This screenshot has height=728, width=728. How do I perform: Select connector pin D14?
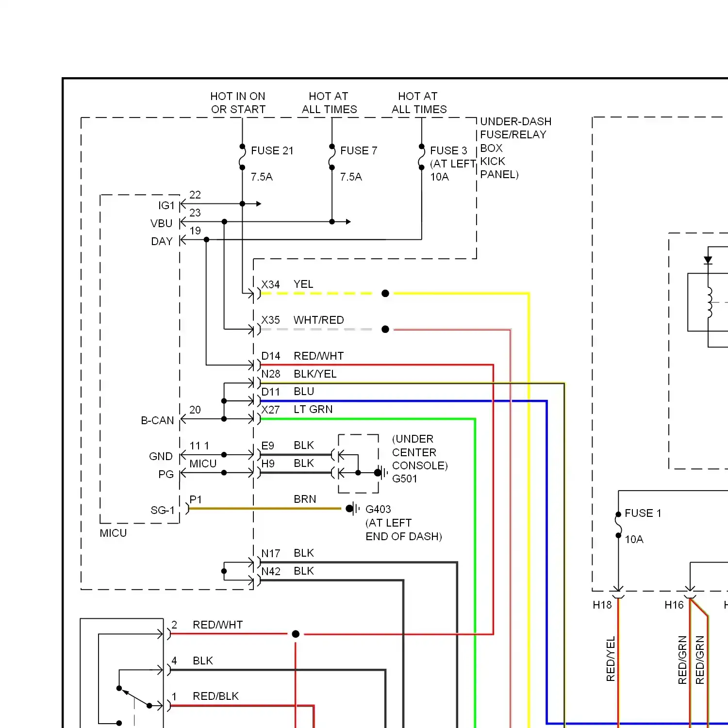coord(271,356)
